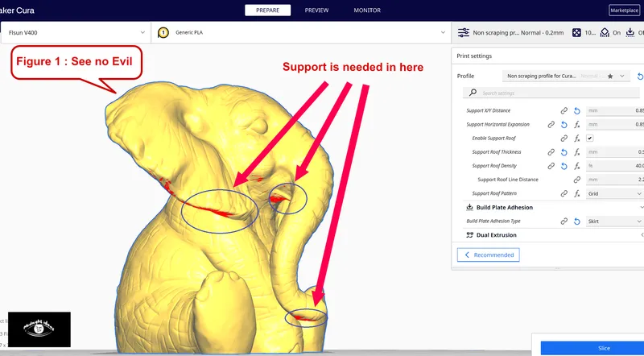The width and height of the screenshot is (644, 356).
Task: Expand the Flsun V400 printer selector
Action: tap(75, 32)
